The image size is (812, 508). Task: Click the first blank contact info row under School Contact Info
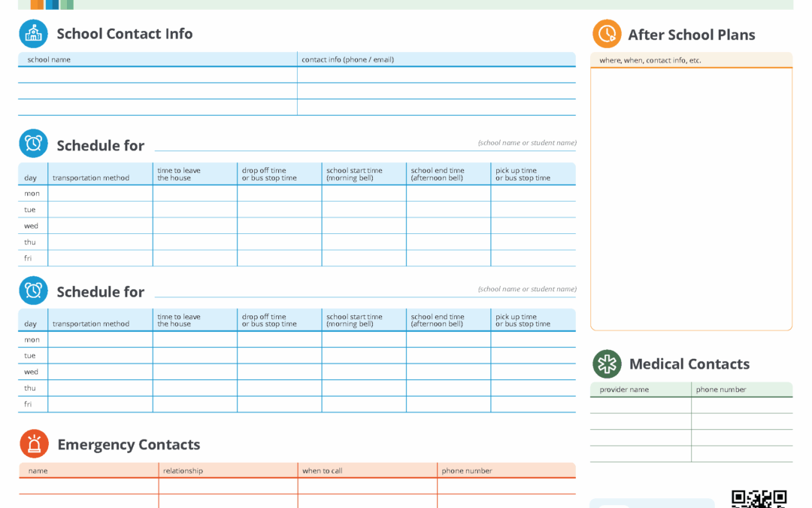[x=437, y=75]
